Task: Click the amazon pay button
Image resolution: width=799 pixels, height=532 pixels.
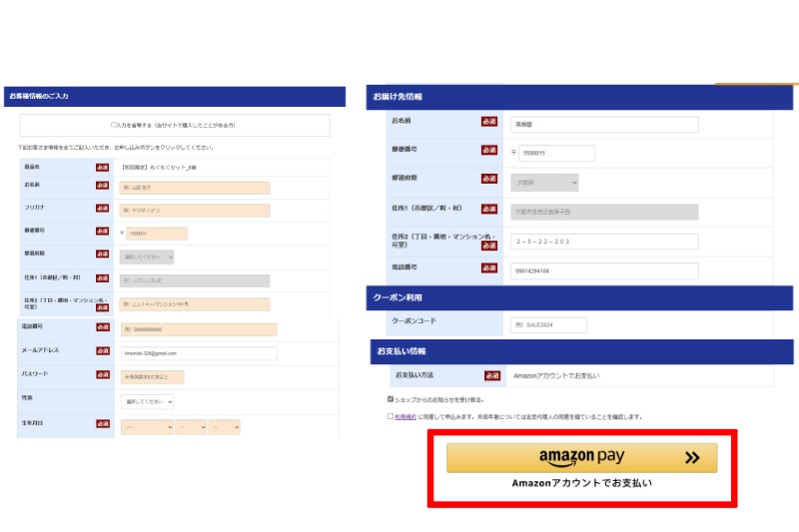Action: point(582,458)
